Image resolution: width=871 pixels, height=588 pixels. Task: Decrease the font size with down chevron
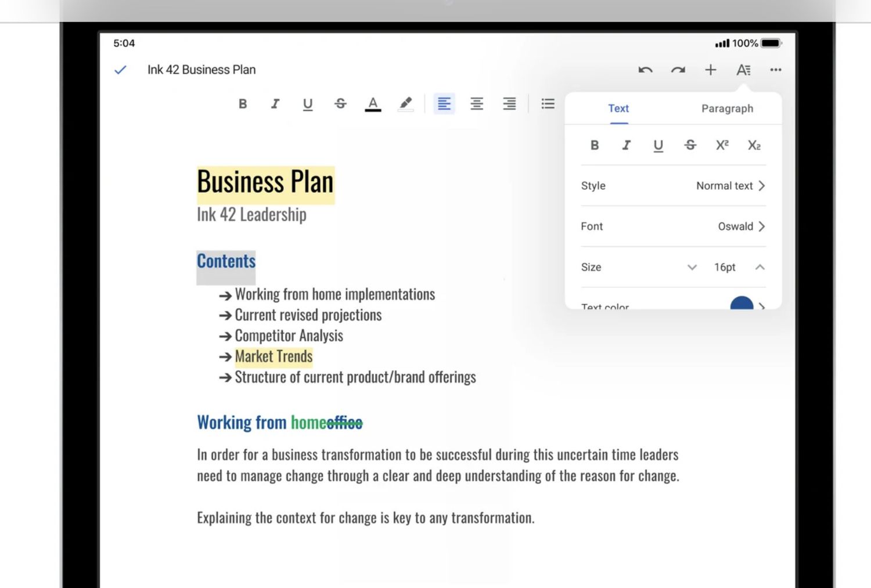point(692,267)
